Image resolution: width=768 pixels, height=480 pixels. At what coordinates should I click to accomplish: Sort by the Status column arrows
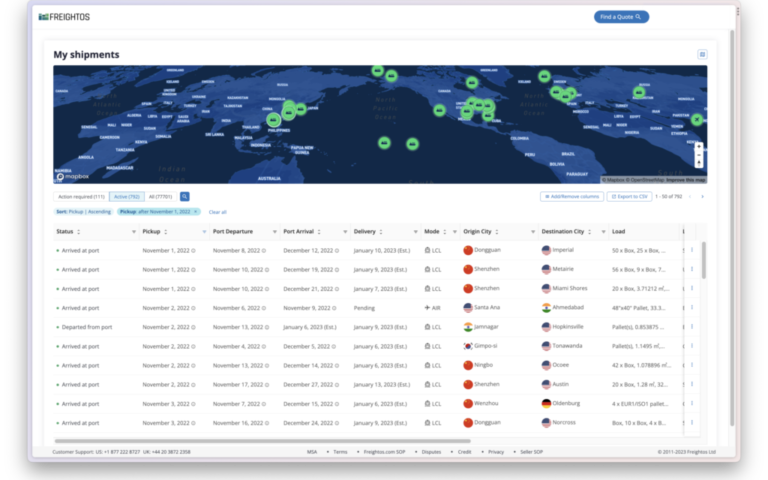pyautogui.click(x=79, y=232)
